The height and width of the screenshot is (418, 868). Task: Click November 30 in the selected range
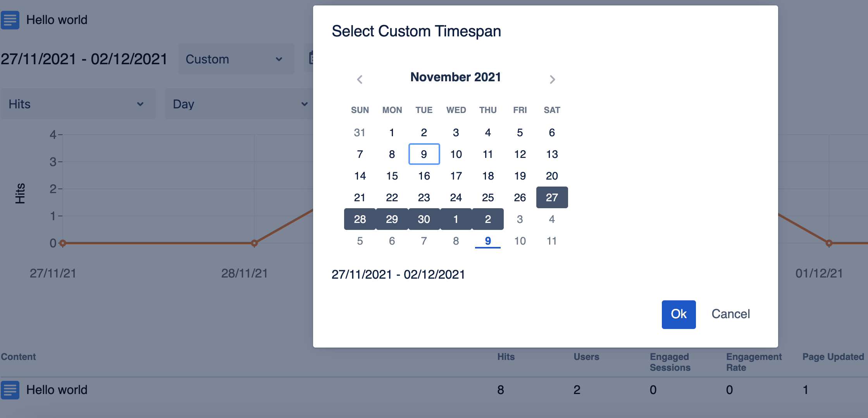424,219
